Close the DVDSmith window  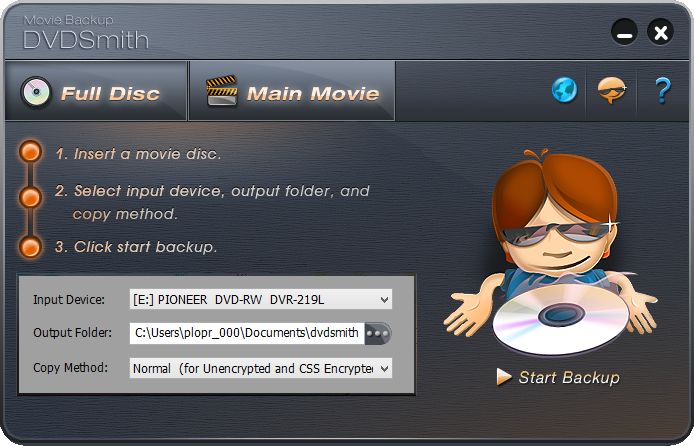[660, 32]
